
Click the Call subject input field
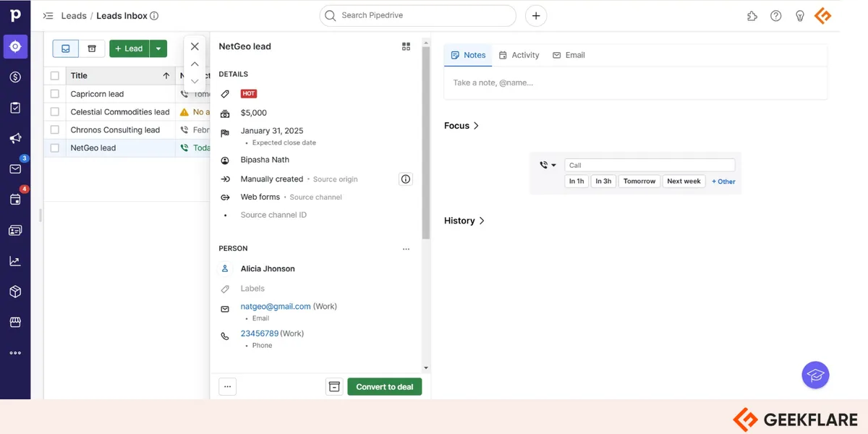pos(650,165)
